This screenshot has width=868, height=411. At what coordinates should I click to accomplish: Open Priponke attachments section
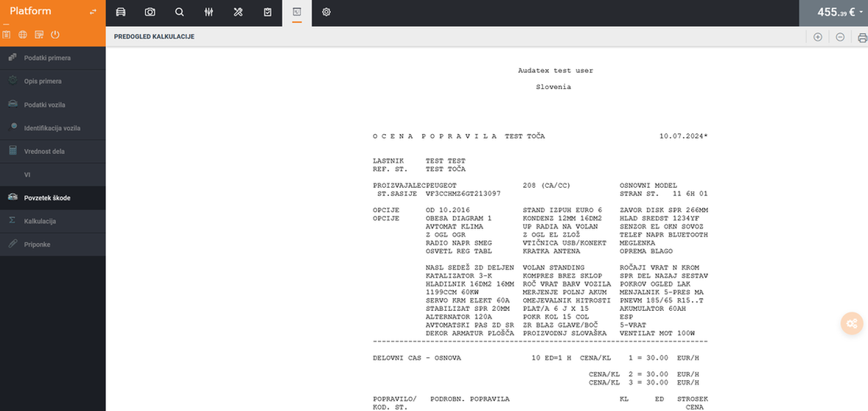click(37, 245)
